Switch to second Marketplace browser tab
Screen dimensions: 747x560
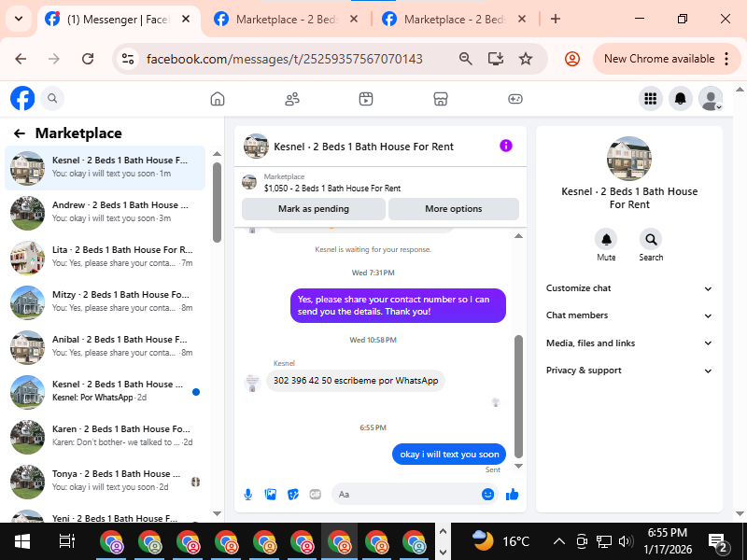tap(286, 20)
